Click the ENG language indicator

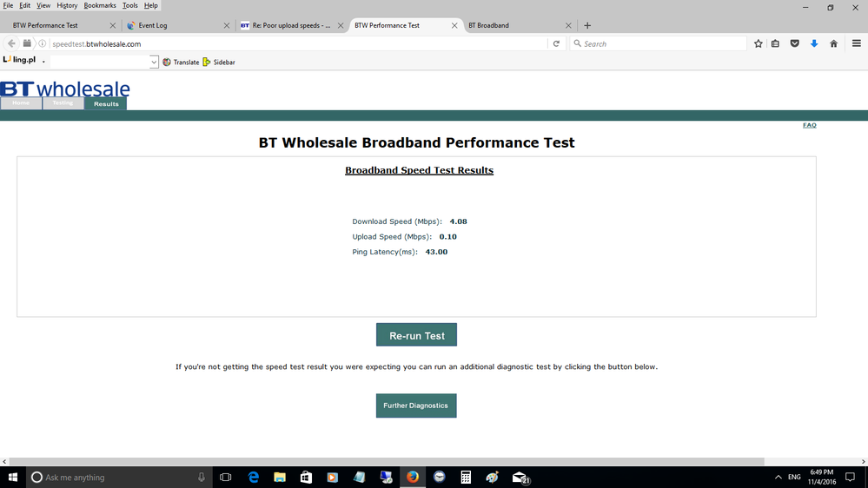[794, 477]
